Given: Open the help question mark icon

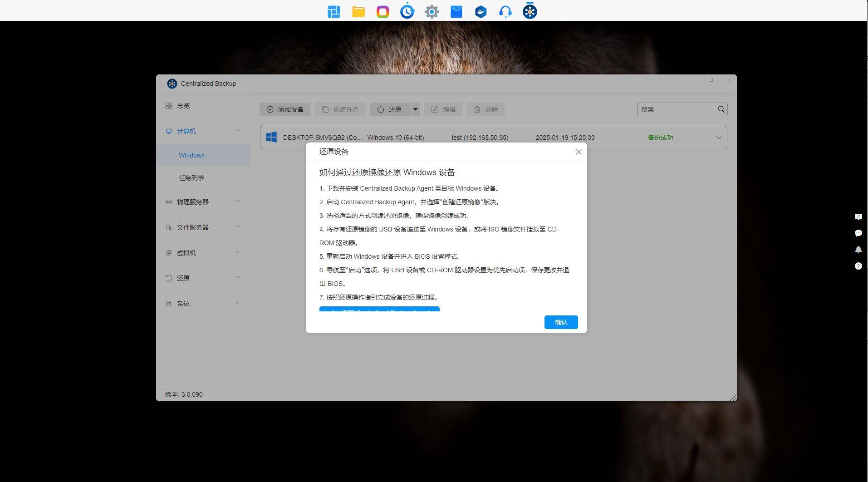Looking at the screenshot, I should 858,266.
